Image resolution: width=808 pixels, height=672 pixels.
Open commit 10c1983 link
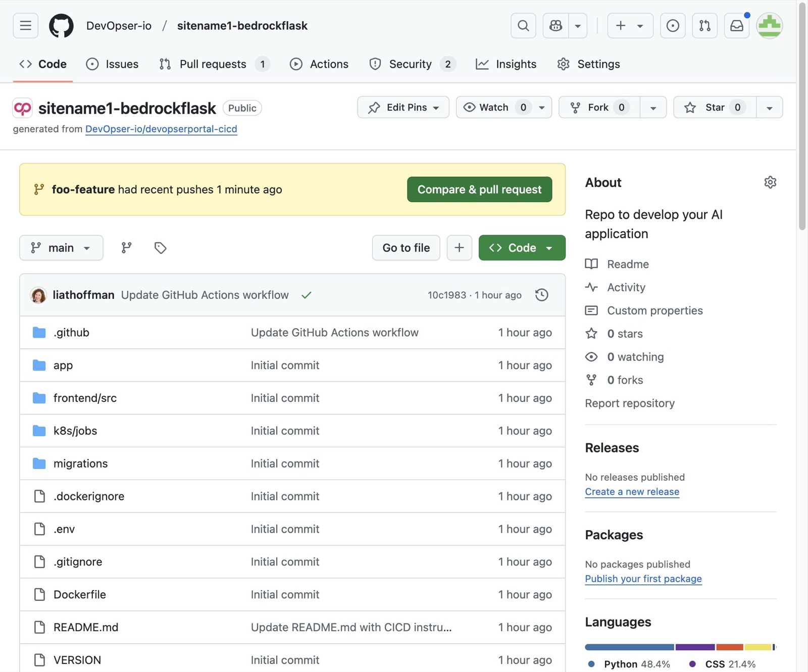pyautogui.click(x=447, y=295)
